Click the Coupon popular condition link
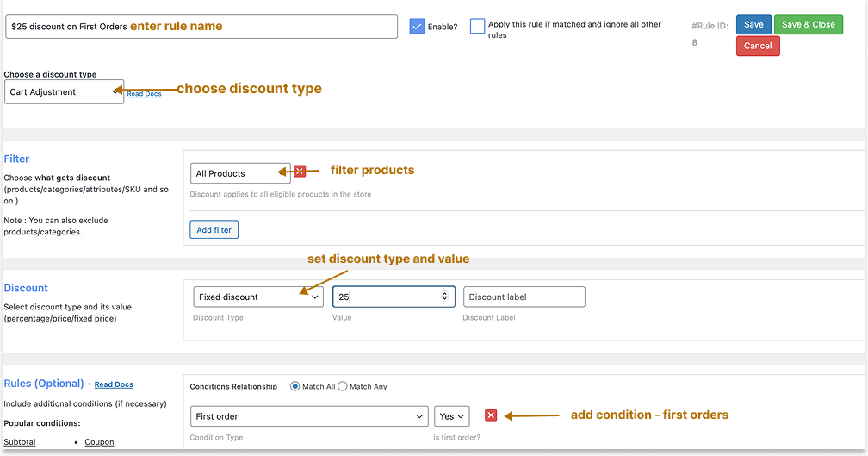868x456 pixels. coord(99,442)
